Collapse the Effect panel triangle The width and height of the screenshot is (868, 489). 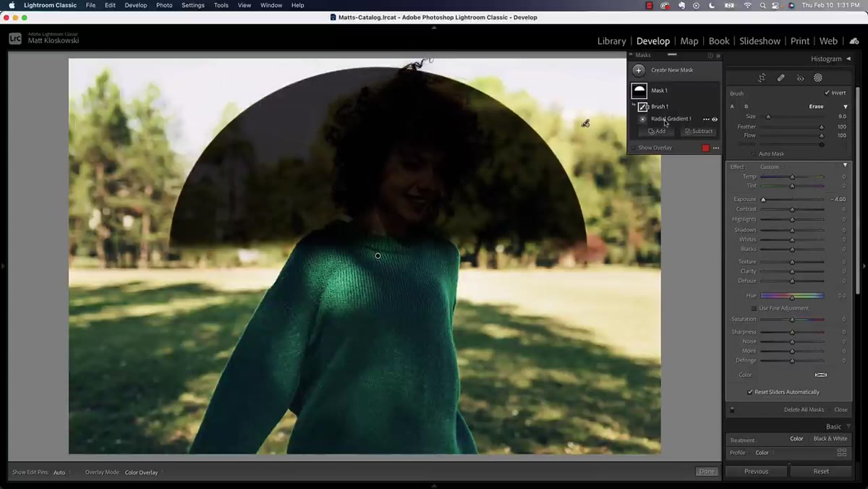pos(845,166)
